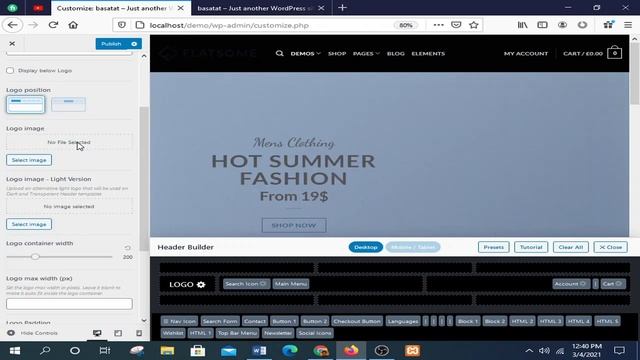Switch Header Builder to Mobile / Tablet
The width and height of the screenshot is (640, 360).
tap(413, 247)
